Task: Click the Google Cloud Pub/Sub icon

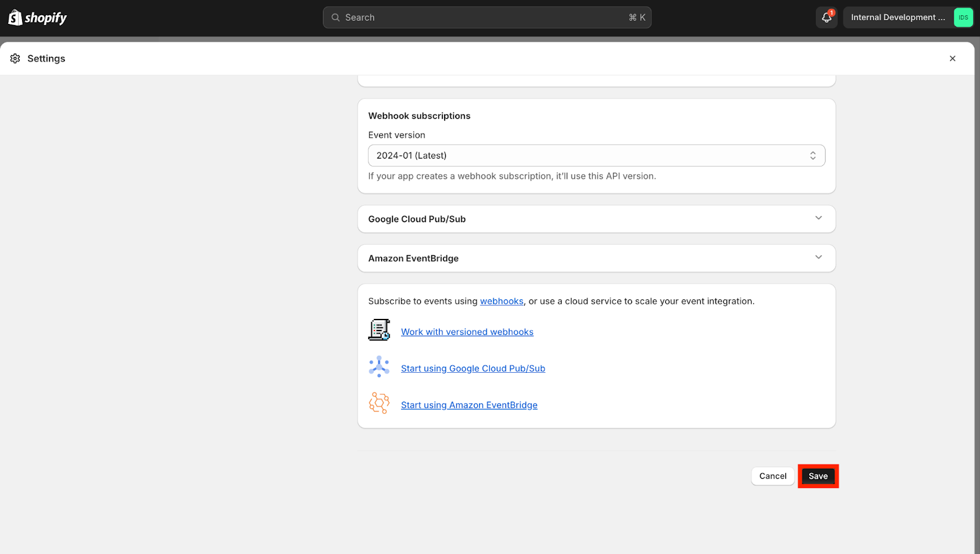Action: coord(379,367)
